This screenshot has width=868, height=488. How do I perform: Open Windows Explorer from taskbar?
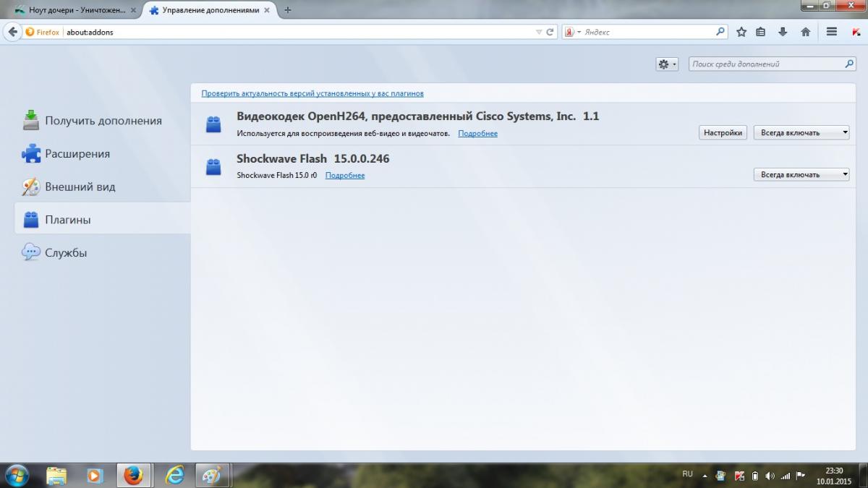(56, 475)
